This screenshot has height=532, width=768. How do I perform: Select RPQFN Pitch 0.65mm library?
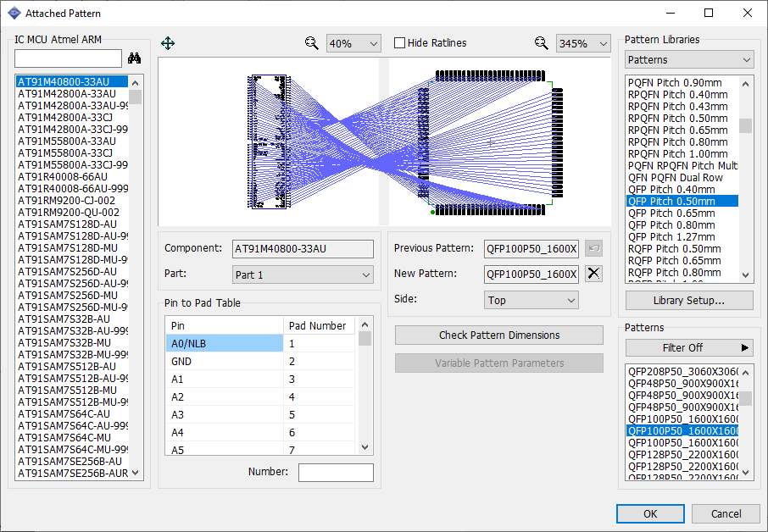682,130
